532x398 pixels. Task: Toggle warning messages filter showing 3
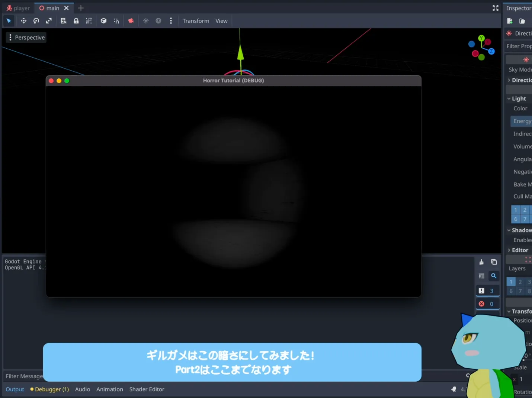[487, 291]
